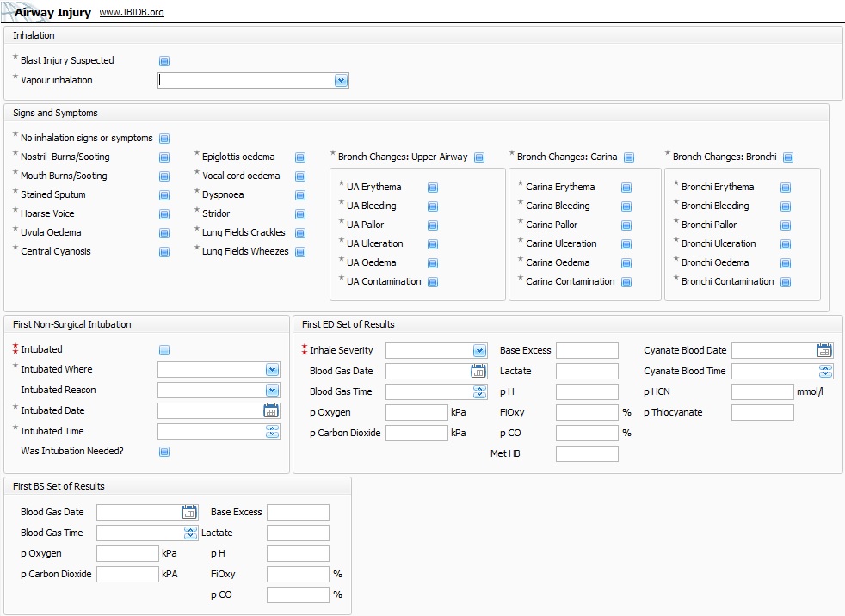Viewport: 845px width, 616px height.
Task: Toggle Blast Injury Suspected checkbox
Action: [x=164, y=61]
